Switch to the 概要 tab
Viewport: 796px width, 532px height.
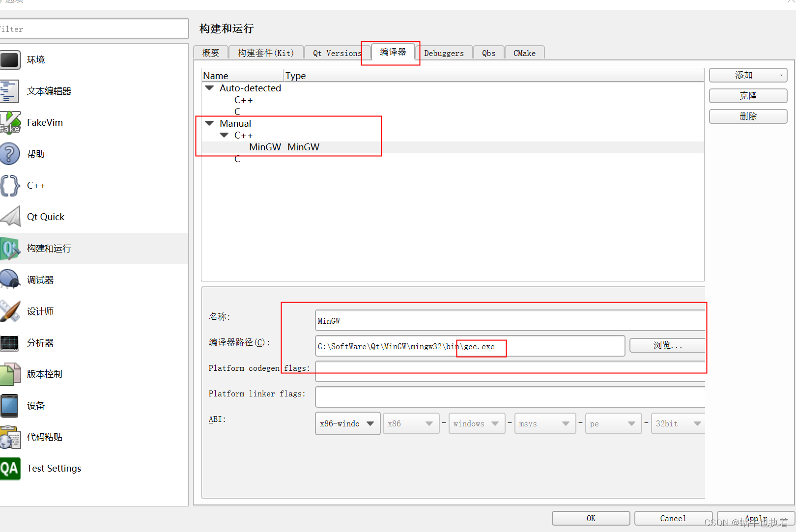tap(211, 53)
